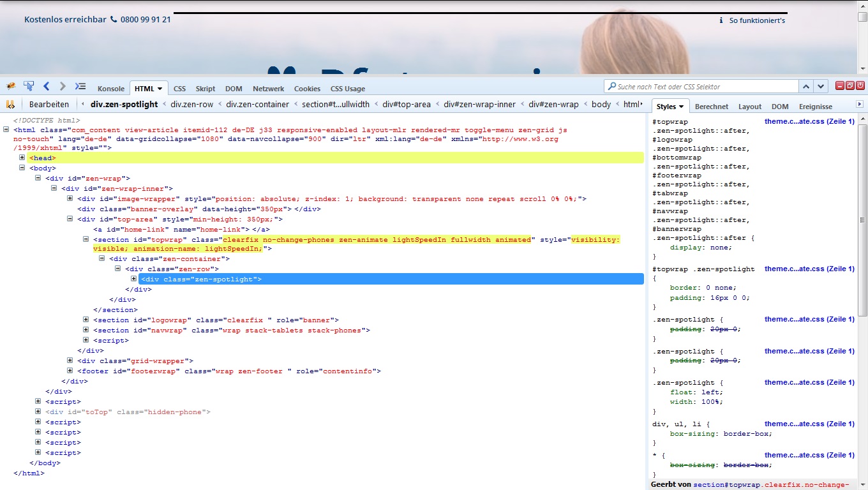This screenshot has height=490, width=868.
Task: Show more side panel tabs arrow
Action: click(x=860, y=104)
